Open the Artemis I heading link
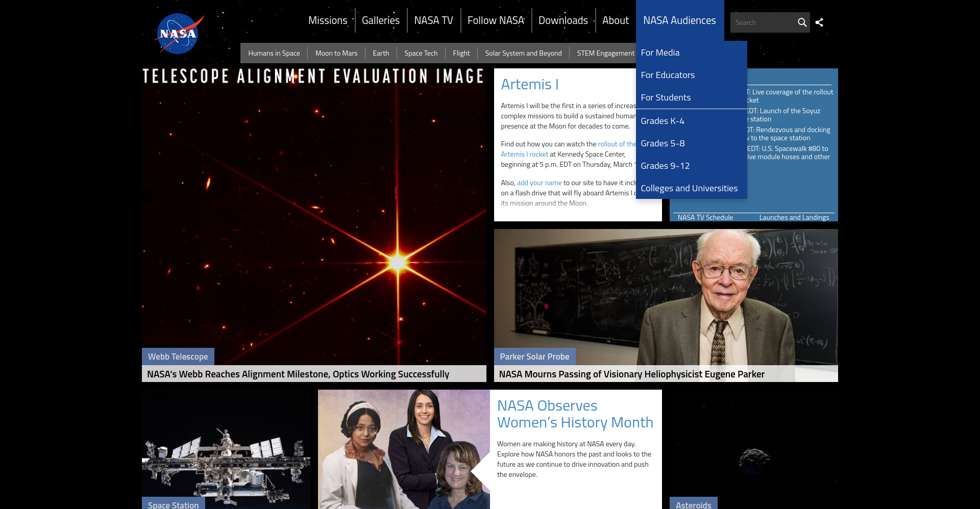 530,84
